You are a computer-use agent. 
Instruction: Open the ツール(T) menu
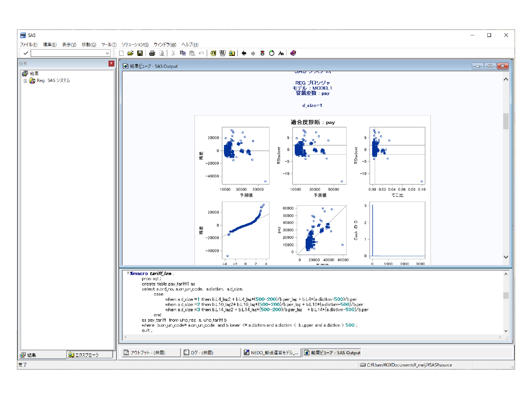click(x=109, y=44)
